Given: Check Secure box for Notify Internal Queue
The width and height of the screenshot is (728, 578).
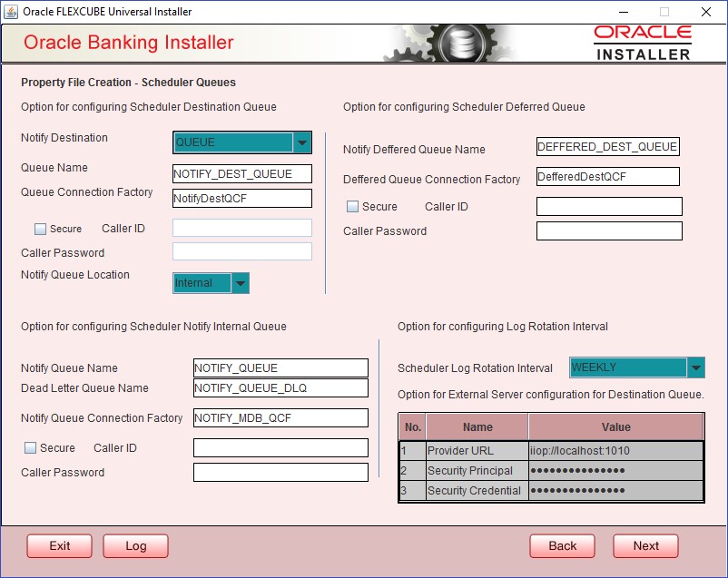Looking at the screenshot, I should (x=30, y=447).
